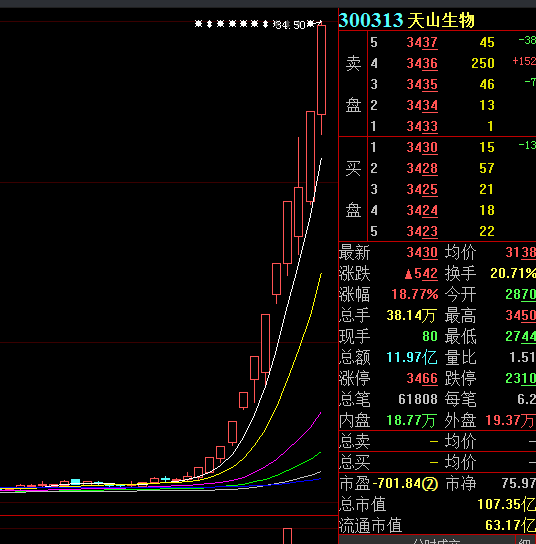Select buy level 3 price 3425
The width and height of the screenshot is (536, 544).
(x=422, y=189)
